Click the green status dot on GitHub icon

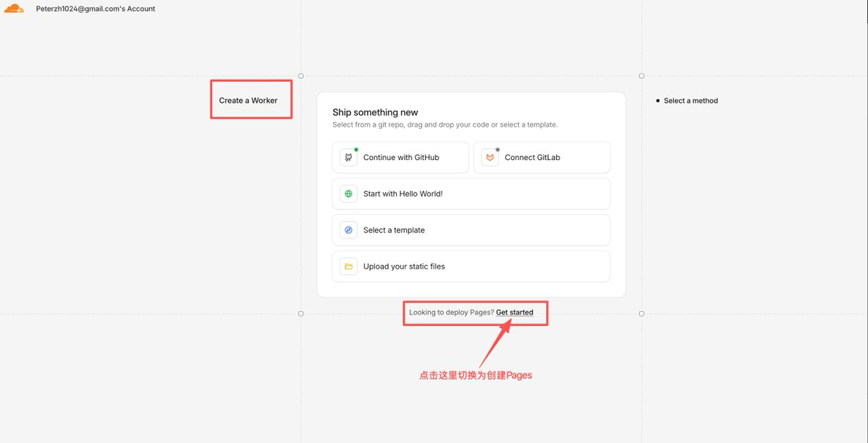[x=356, y=150]
